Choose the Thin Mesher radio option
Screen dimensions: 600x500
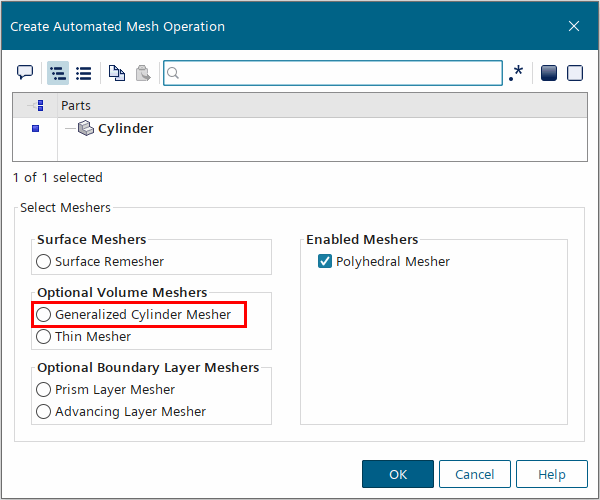(x=43, y=337)
